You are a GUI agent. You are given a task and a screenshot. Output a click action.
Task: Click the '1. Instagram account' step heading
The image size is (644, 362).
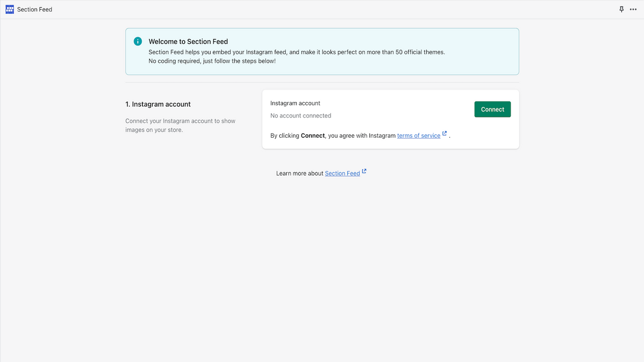click(x=158, y=104)
